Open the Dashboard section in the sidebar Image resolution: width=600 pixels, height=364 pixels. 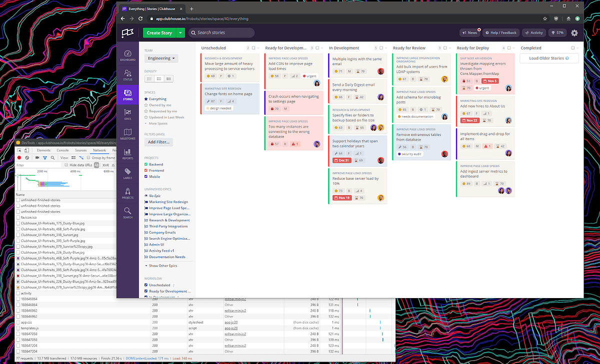(127, 53)
